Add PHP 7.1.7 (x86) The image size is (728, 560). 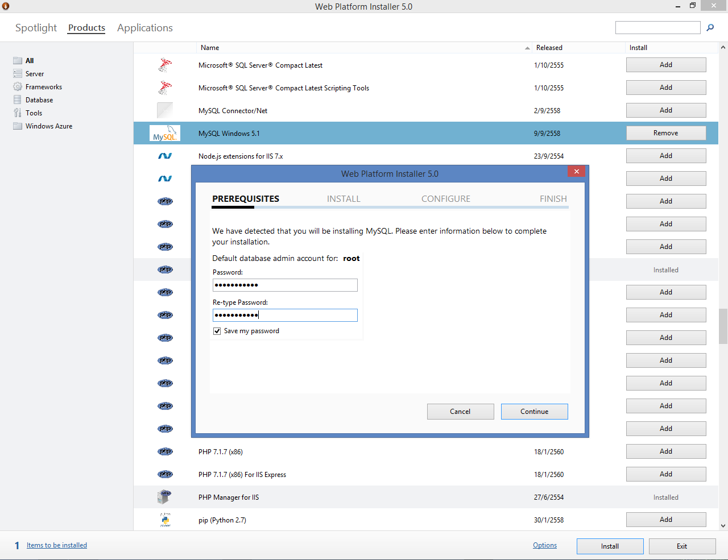tap(666, 451)
